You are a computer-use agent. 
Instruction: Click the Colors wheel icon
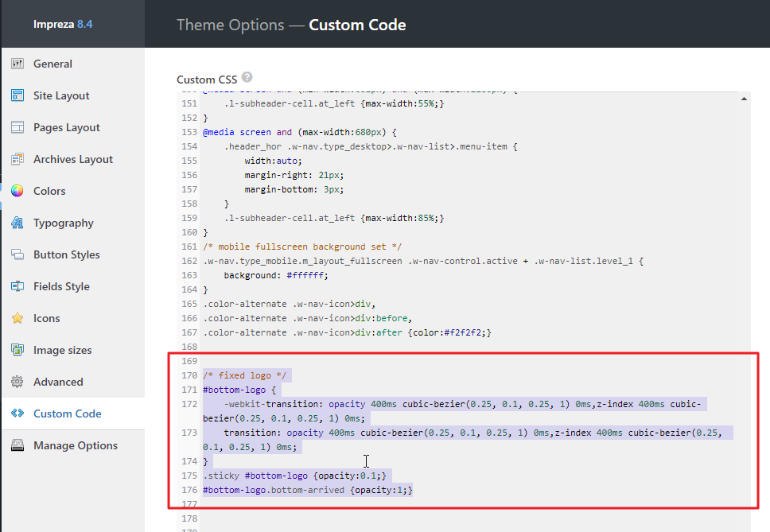(17, 191)
